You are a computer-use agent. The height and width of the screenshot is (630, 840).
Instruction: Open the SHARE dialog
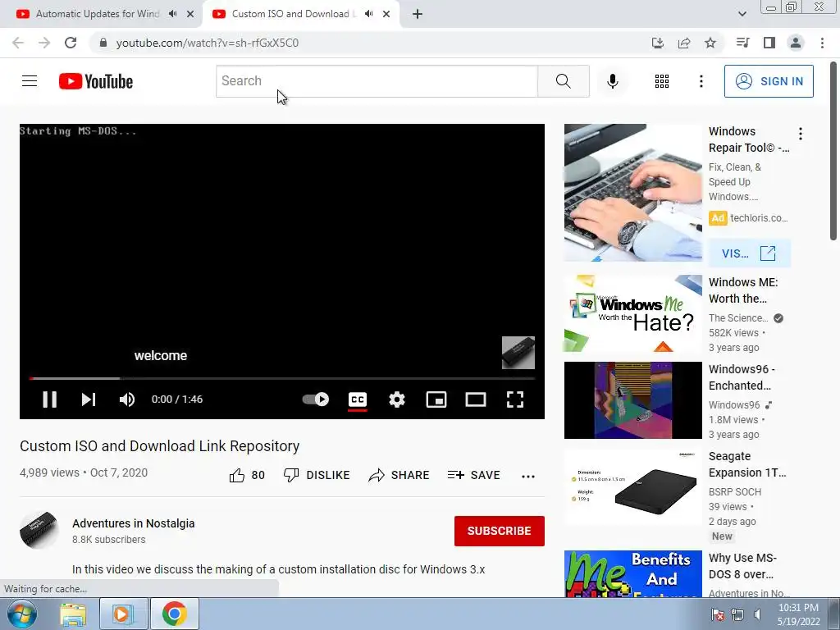coord(399,475)
